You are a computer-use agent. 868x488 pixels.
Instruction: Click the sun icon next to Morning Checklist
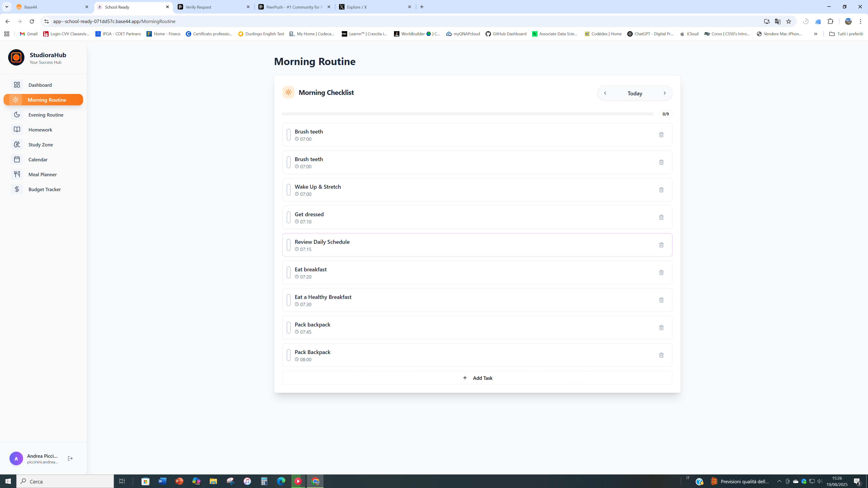288,92
